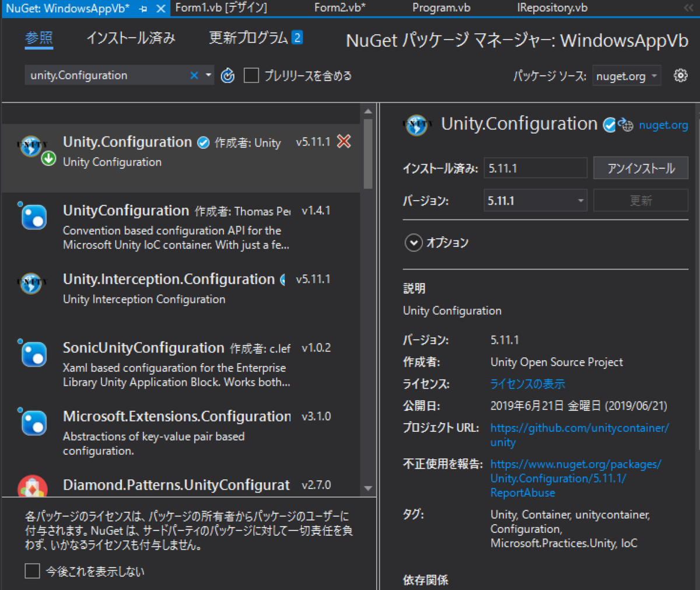The width and height of the screenshot is (700, 590).
Task: Click the Unity.Interception.Configuration package logo
Action: (x=30, y=283)
